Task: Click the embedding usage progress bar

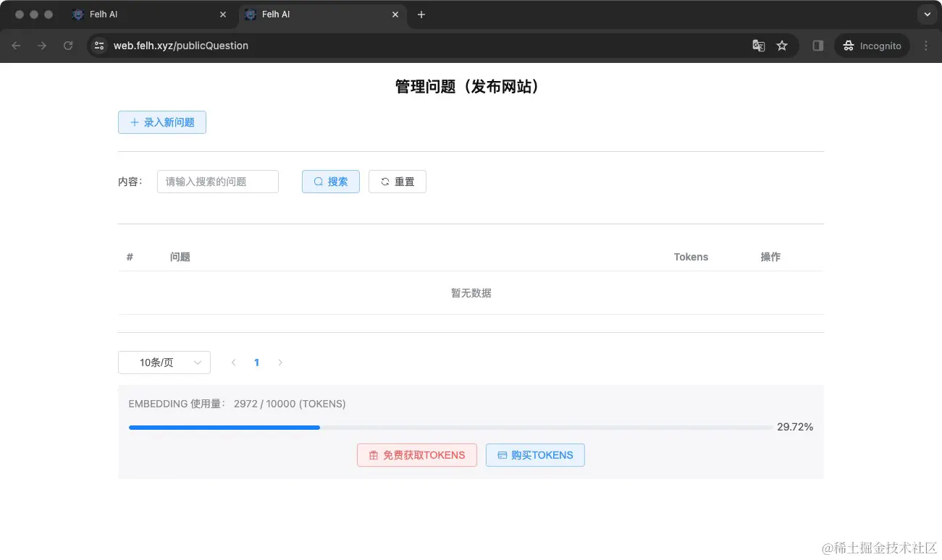Action: [450, 428]
